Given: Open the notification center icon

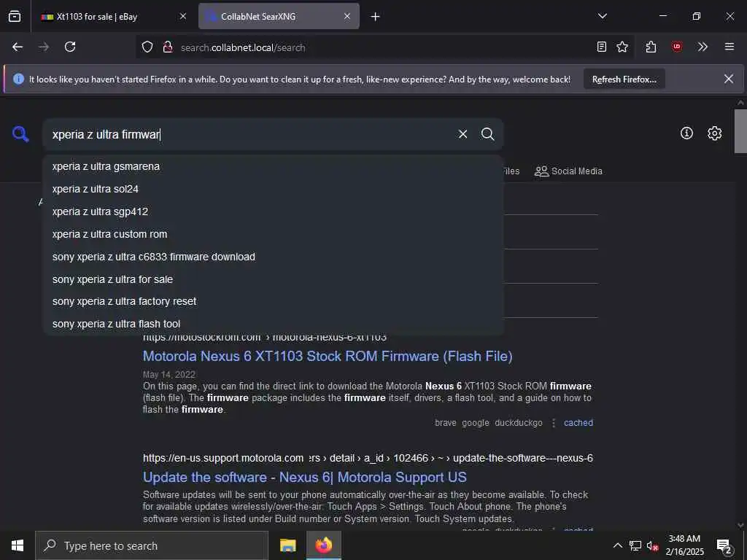Looking at the screenshot, I should click(725, 546).
